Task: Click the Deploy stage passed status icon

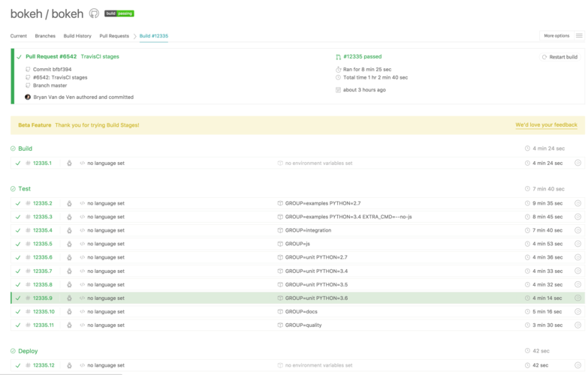Action: click(13, 351)
